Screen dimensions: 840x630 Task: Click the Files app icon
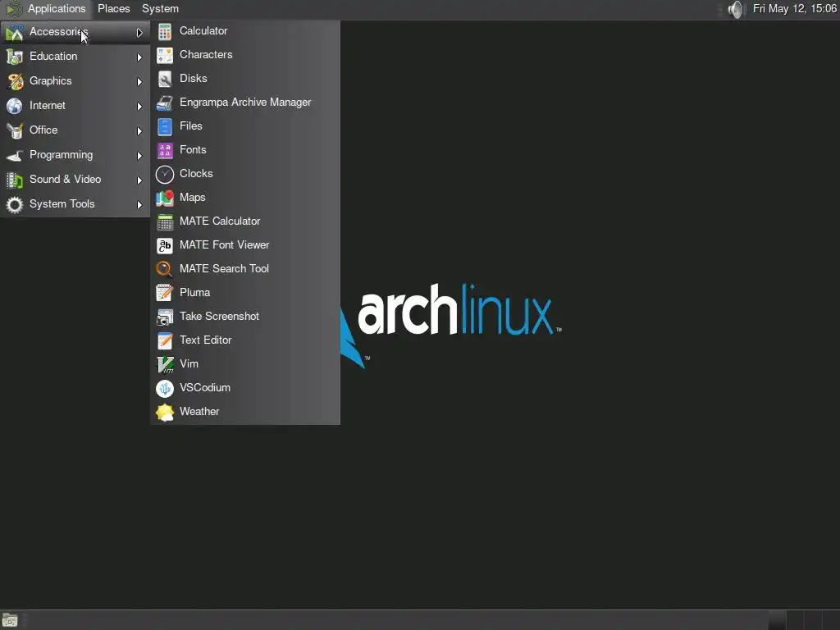tap(164, 126)
